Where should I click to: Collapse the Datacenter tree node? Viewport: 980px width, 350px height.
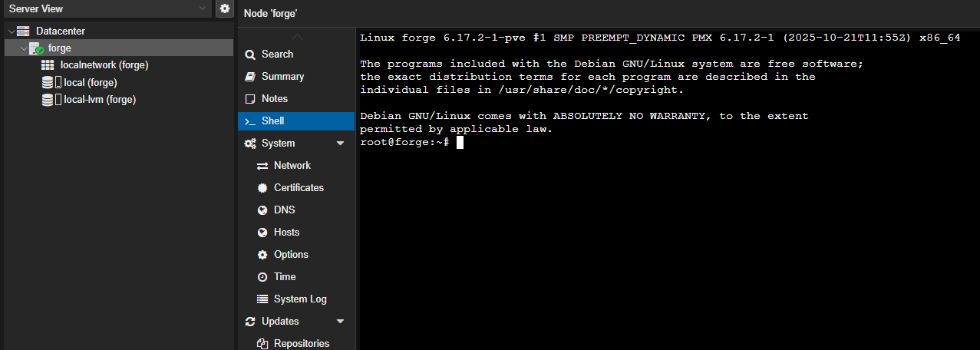click(11, 31)
